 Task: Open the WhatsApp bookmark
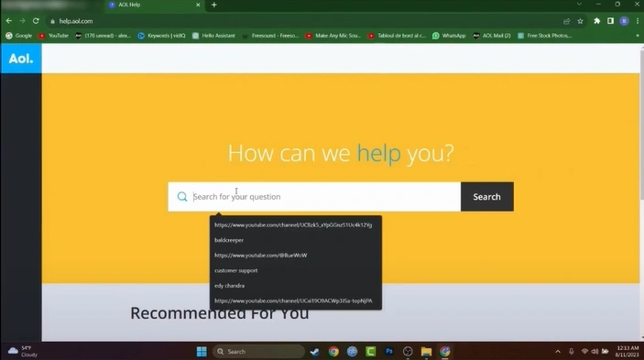click(449, 36)
